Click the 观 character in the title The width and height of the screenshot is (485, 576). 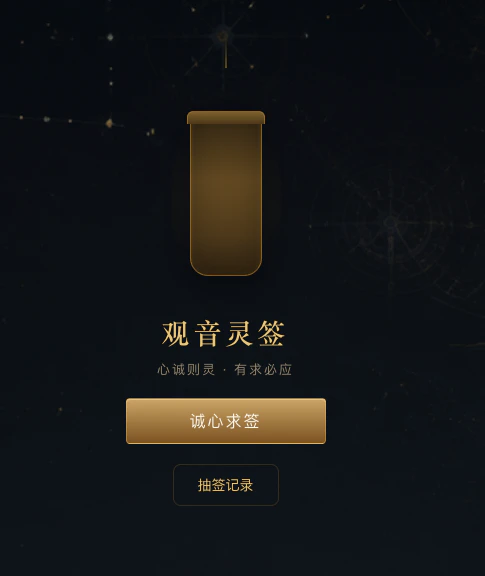tap(176, 334)
